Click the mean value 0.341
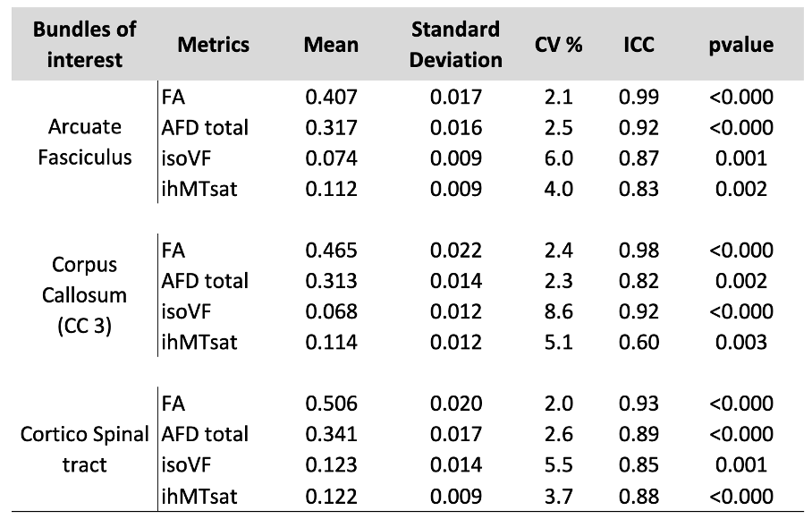 [x=331, y=435]
